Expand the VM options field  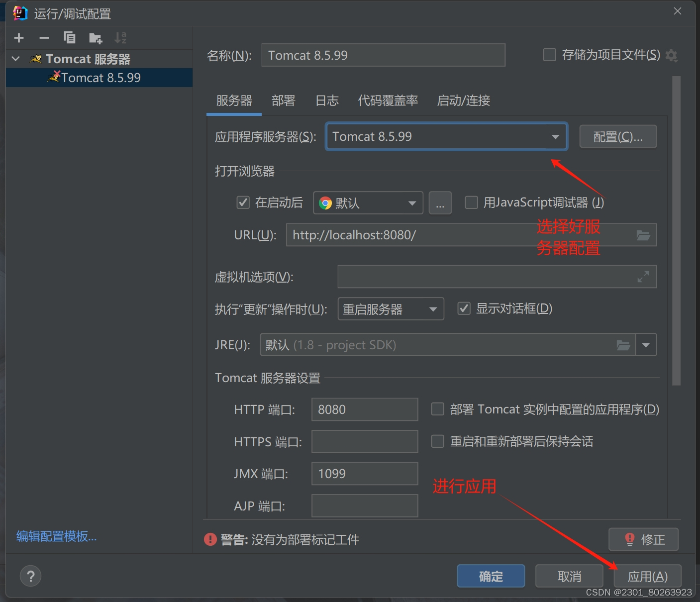tap(643, 277)
